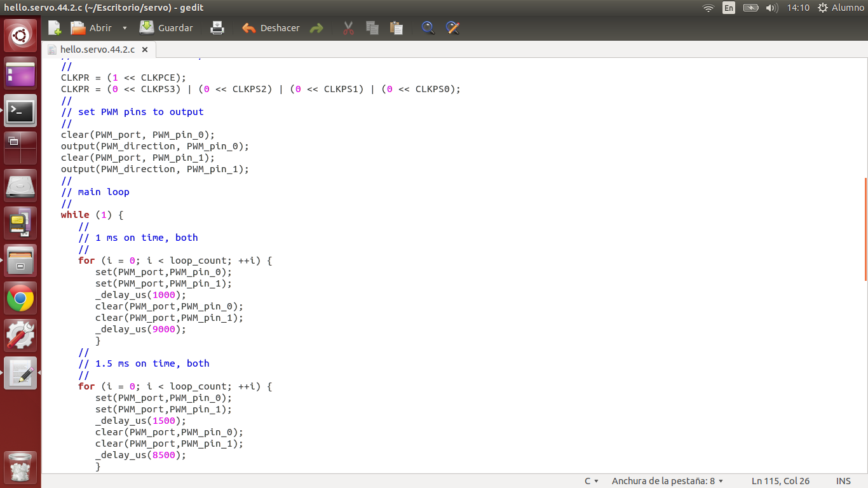This screenshot has width=868, height=488.
Task: Open file archive manager launcher icon
Action: tap(21, 261)
